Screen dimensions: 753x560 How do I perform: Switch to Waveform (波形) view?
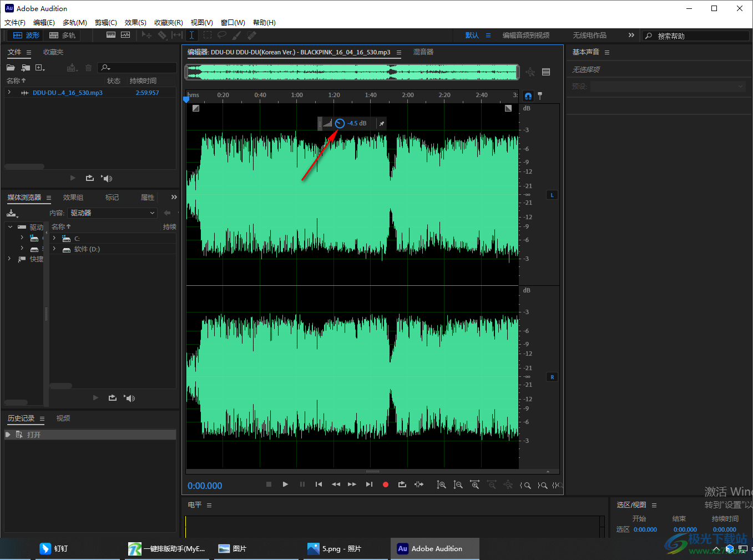(26, 35)
